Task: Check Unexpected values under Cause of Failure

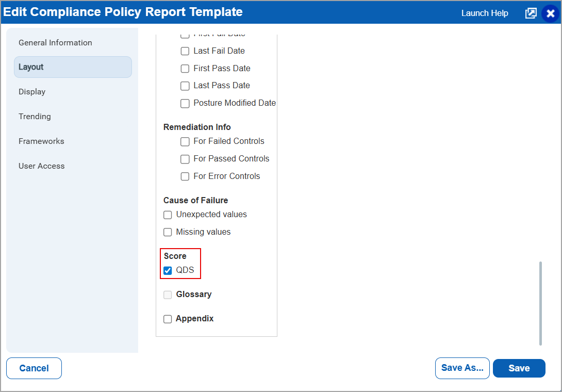Action: pyautogui.click(x=168, y=215)
